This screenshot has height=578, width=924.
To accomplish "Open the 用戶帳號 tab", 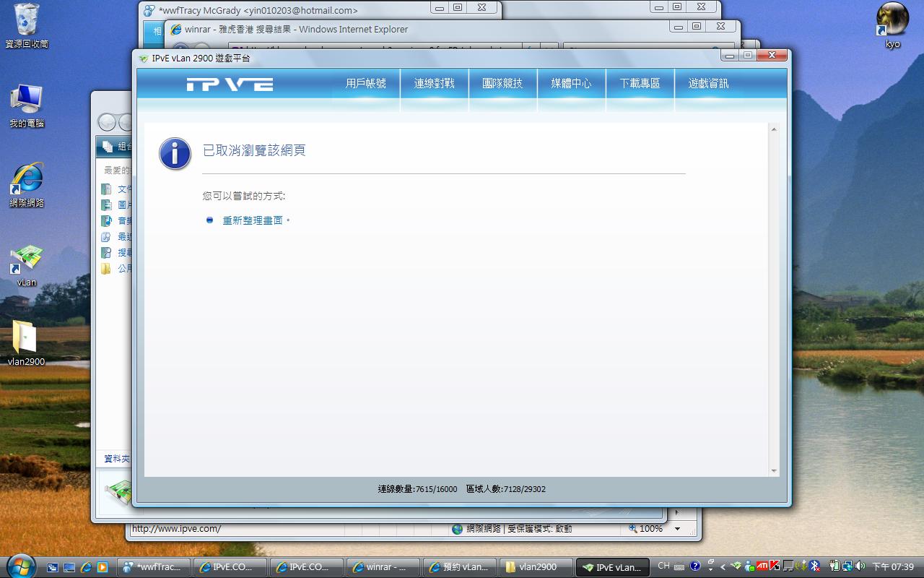I will pyautogui.click(x=366, y=84).
